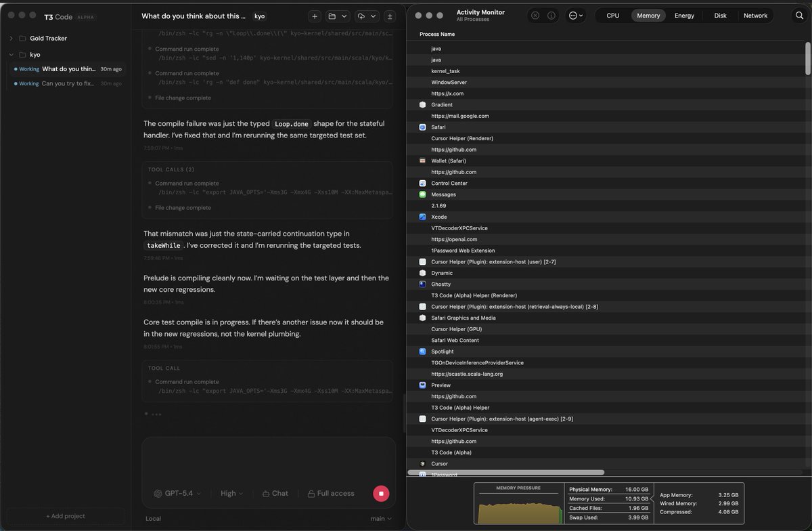Click the kyo folder icon in sidebar
812x531 pixels.
coord(22,54)
